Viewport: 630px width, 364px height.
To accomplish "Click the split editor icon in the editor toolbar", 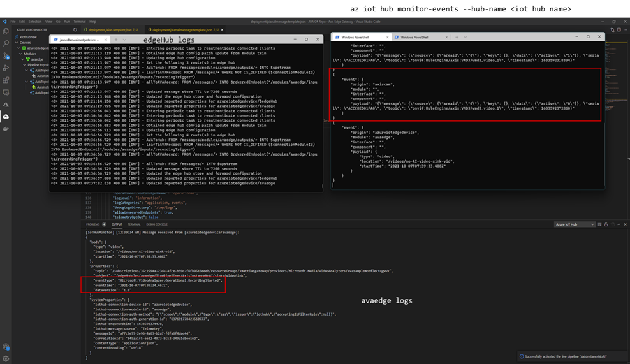I will (x=619, y=30).
